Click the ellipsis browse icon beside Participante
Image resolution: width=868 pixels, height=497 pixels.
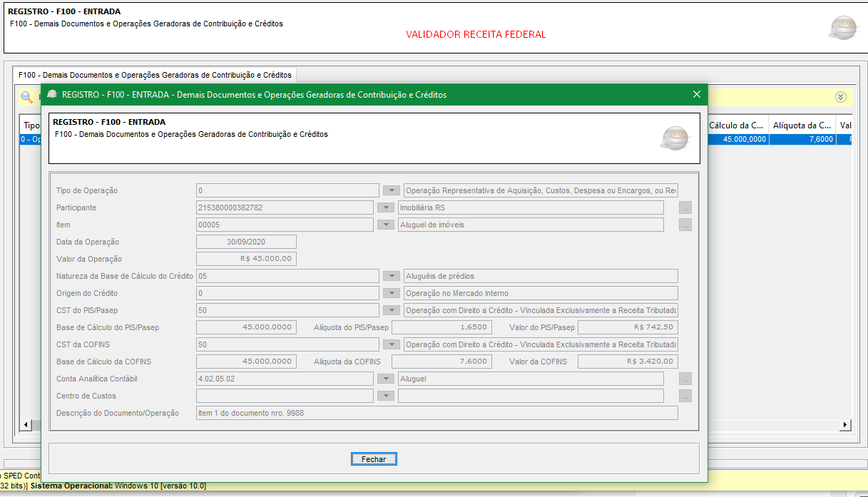(685, 207)
